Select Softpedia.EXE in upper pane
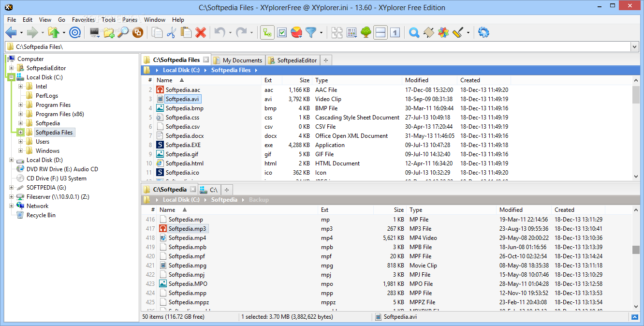This screenshot has width=644, height=326. (183, 145)
